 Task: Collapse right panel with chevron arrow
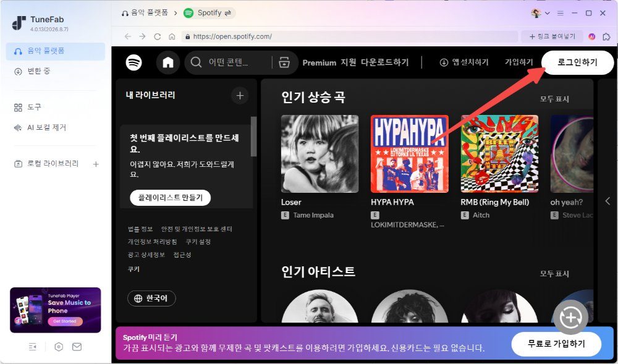(x=607, y=201)
